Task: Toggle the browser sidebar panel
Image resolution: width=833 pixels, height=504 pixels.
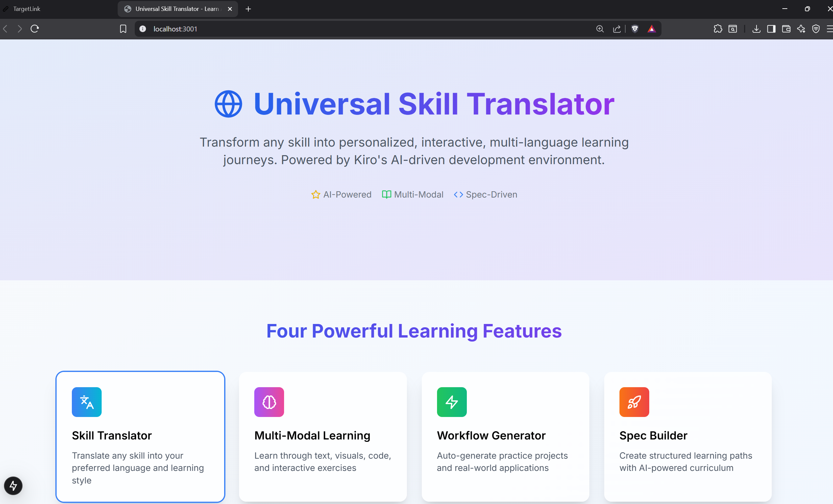Action: pos(771,29)
